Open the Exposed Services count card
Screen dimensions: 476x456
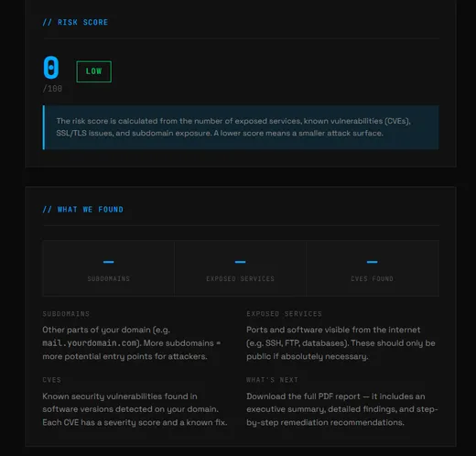pos(241,268)
